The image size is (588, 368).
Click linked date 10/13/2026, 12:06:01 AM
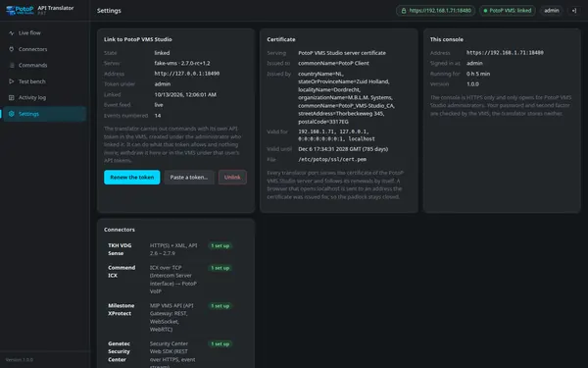point(185,94)
